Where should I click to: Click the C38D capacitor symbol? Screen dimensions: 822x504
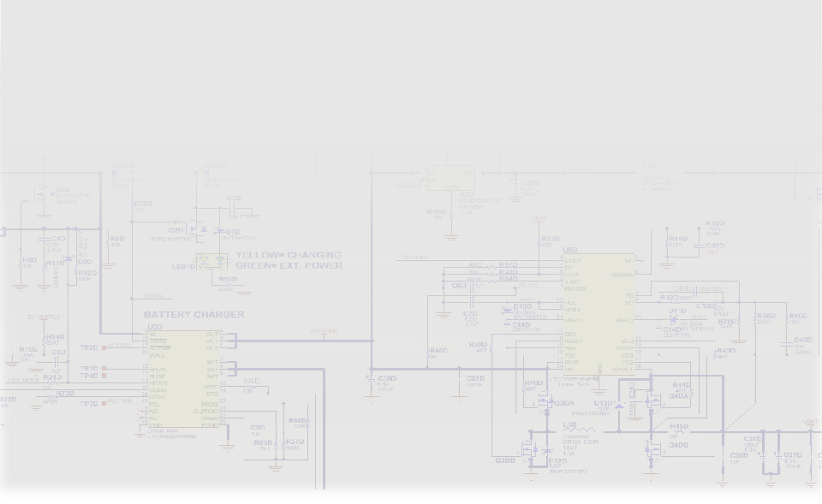[x=370, y=378]
